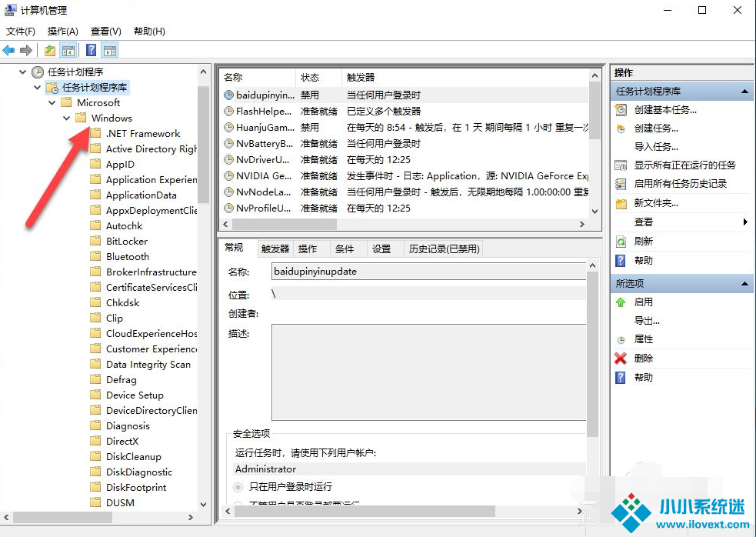
Task: Click the FlashHelper task clock icon
Action: coord(228,112)
